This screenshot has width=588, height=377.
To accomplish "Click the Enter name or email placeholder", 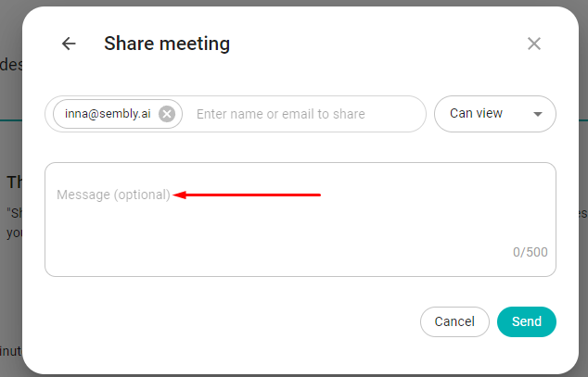I will pyautogui.click(x=280, y=114).
